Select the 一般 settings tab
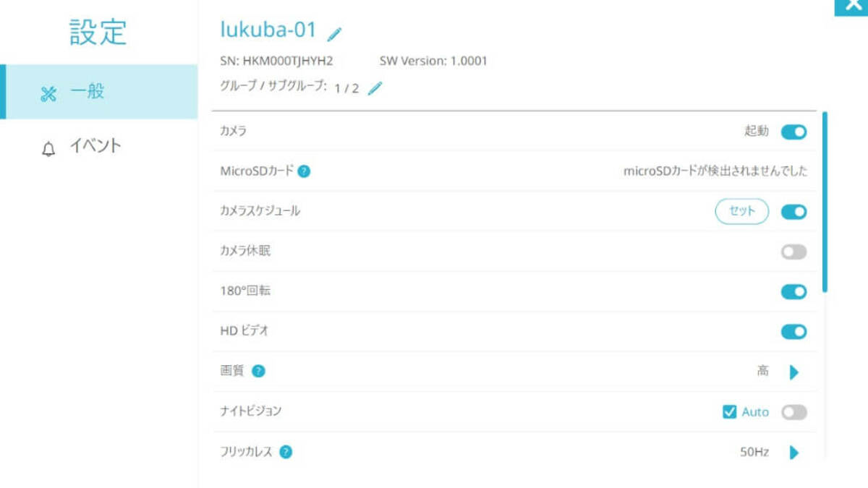Viewport: 868px width, 488px height. (x=99, y=92)
